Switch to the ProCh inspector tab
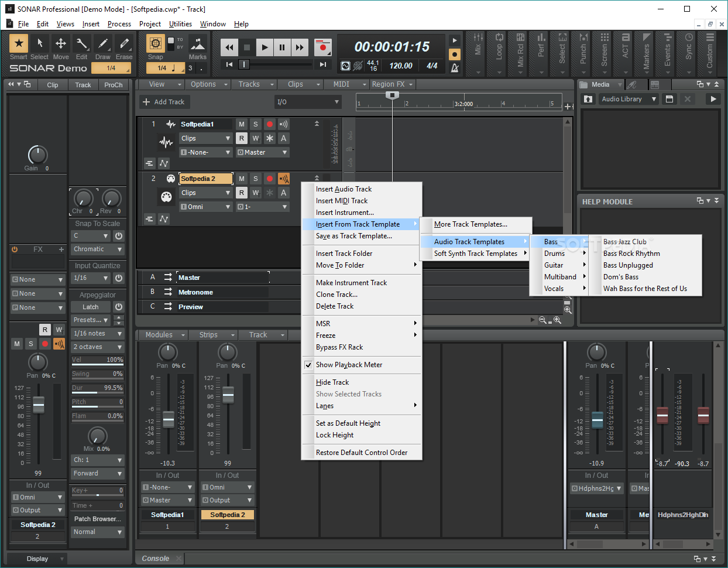This screenshot has width=728, height=568. pos(113,85)
